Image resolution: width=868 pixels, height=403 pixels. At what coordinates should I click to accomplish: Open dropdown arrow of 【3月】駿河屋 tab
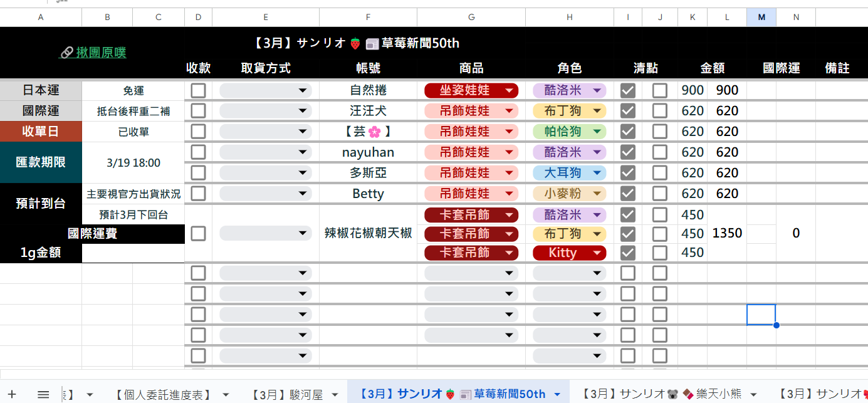pyautogui.click(x=334, y=395)
